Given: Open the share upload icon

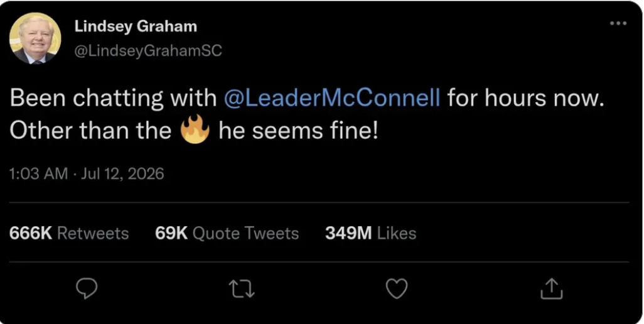Looking at the screenshot, I should (550, 288).
